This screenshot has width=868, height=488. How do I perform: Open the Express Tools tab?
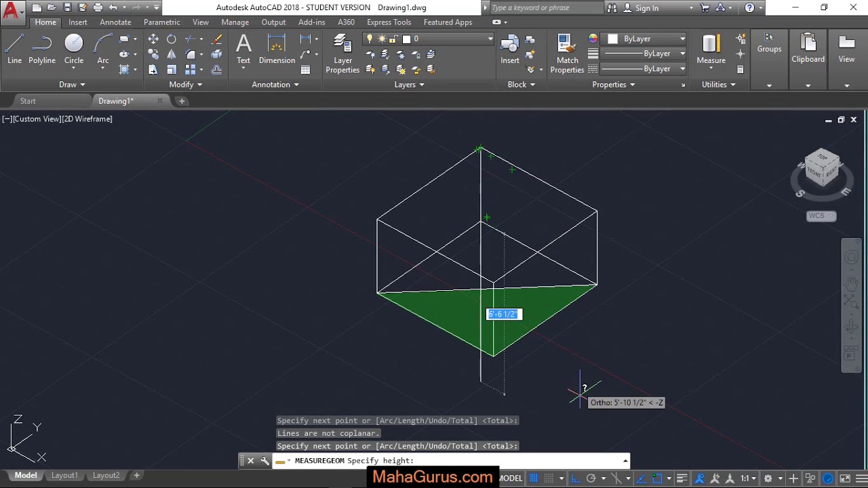pos(389,22)
